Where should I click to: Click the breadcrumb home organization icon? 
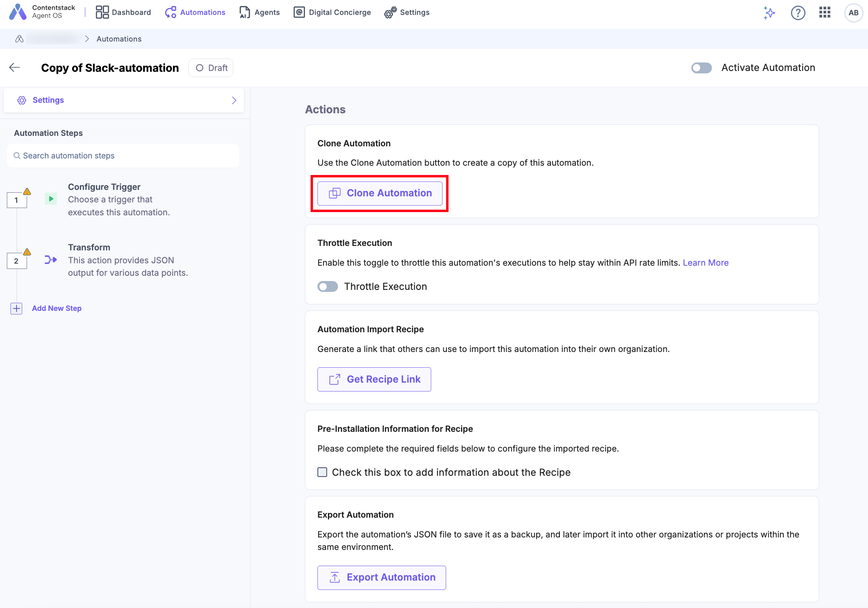point(19,39)
